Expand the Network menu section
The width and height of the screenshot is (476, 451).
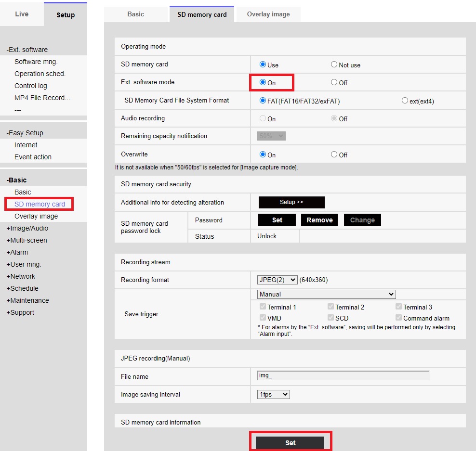21,276
